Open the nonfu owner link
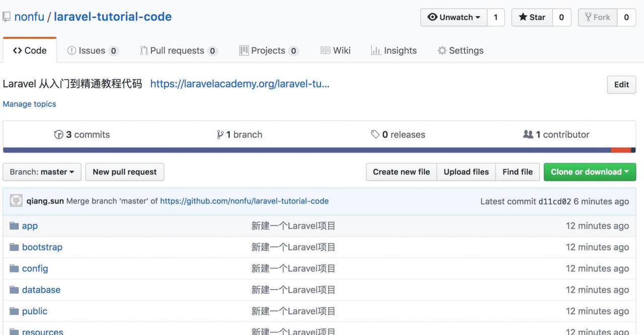644x335 pixels. click(x=29, y=17)
